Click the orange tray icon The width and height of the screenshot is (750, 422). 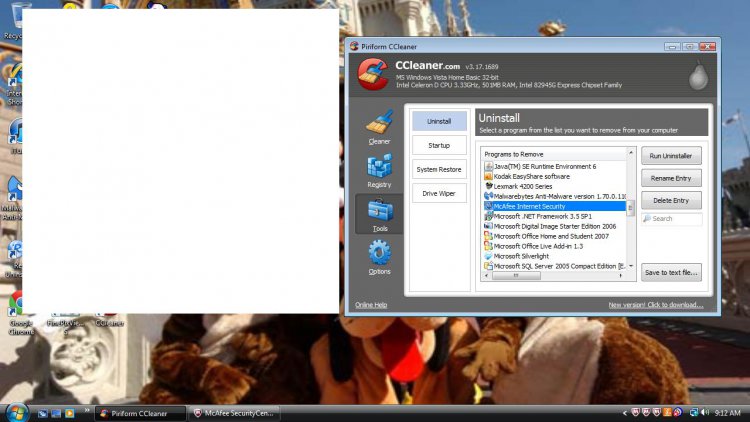click(667, 412)
